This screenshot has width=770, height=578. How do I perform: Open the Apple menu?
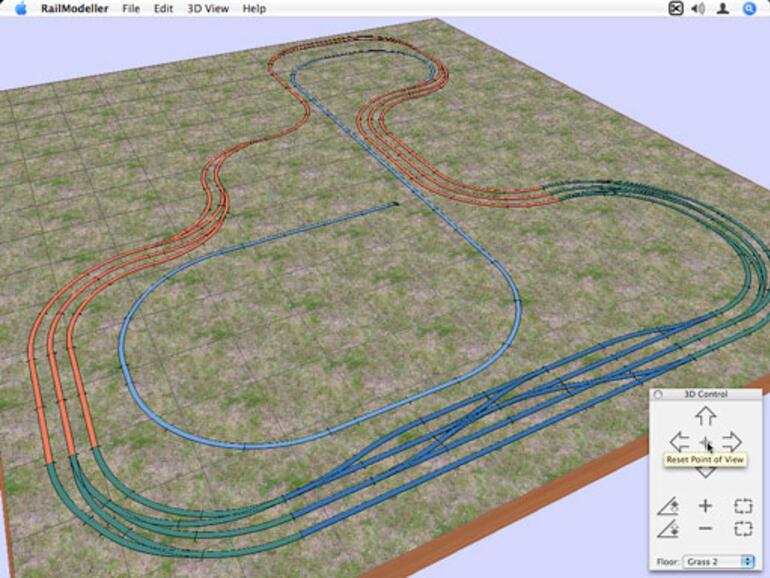pyautogui.click(x=20, y=8)
